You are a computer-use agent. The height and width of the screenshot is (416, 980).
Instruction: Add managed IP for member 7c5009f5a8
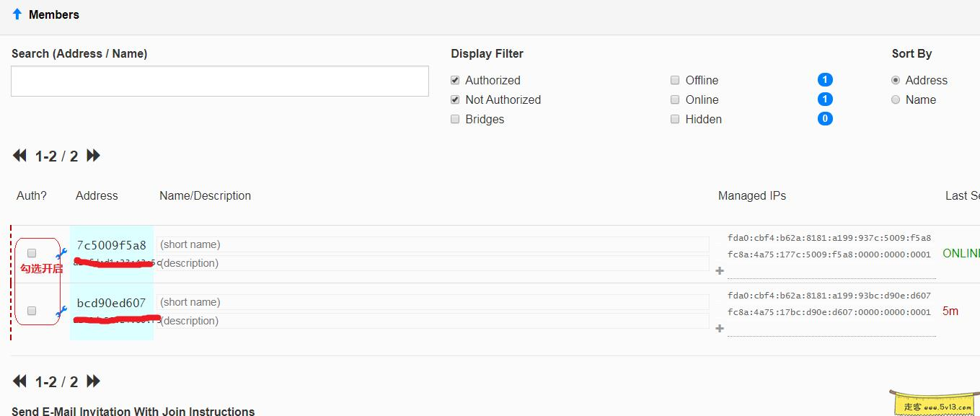(x=719, y=271)
